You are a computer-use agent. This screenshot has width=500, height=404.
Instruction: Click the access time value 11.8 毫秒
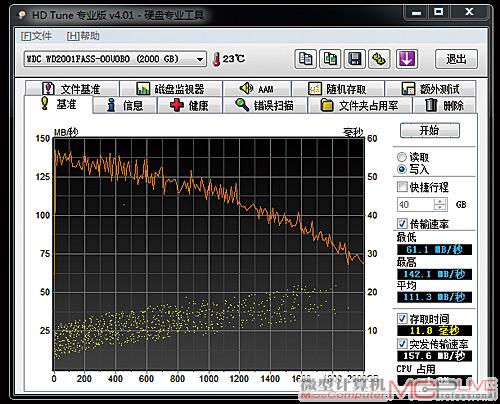point(434,330)
